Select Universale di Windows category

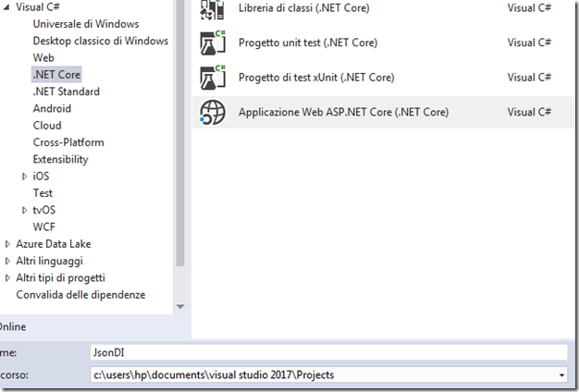(86, 24)
